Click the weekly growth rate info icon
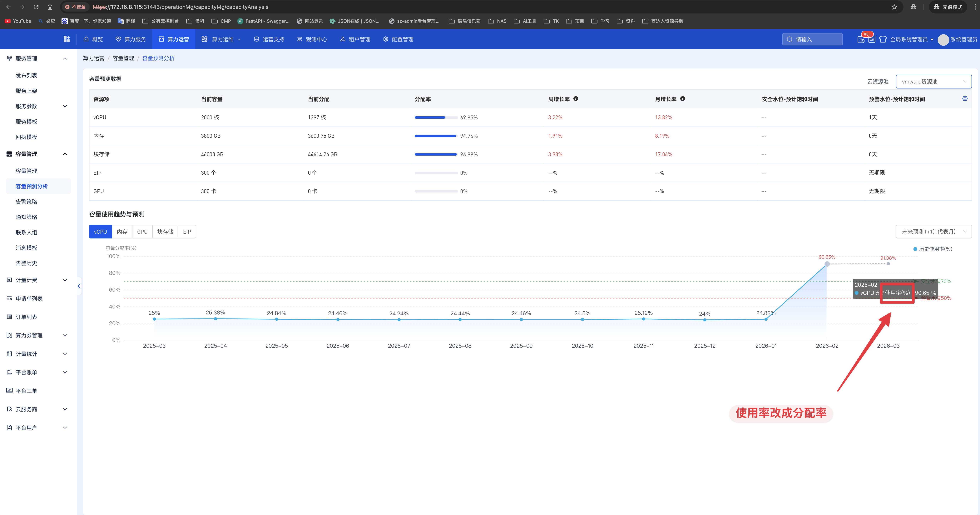980x515 pixels. point(576,99)
